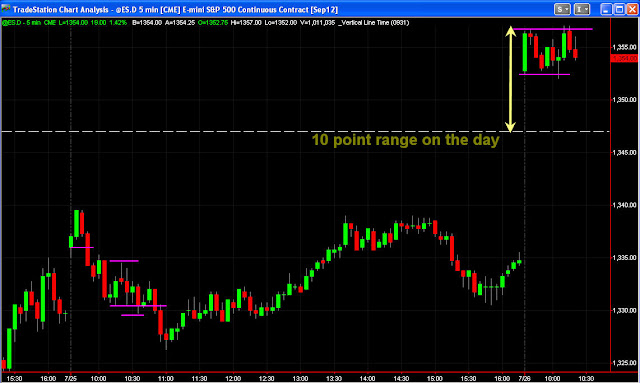Click the 7/25 date label on time axis
Image resolution: width=640 pixels, height=383 pixels.
[x=71, y=379]
